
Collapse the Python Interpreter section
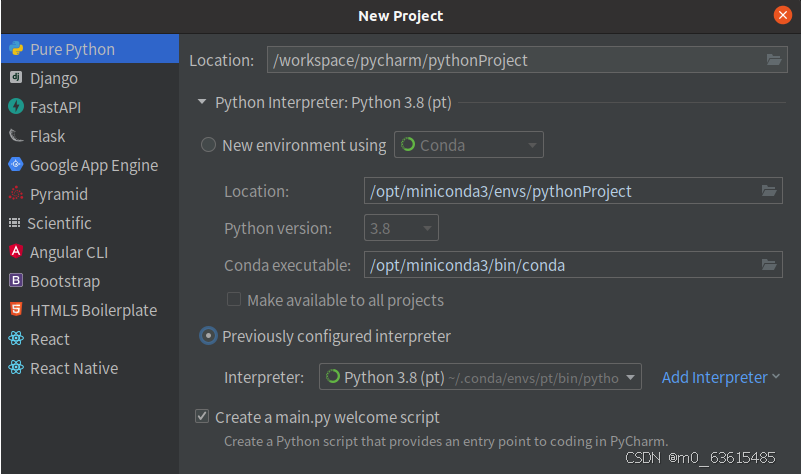pos(202,102)
